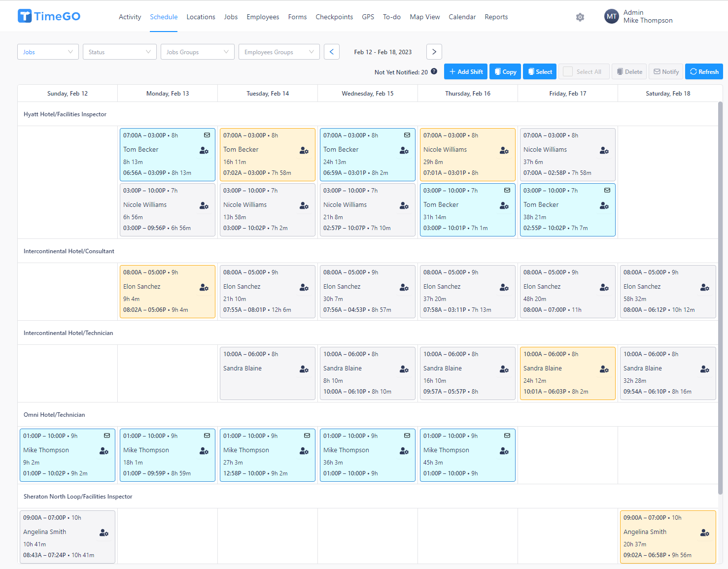Image resolution: width=728 pixels, height=569 pixels.
Task: Expand the Status dropdown
Action: (x=119, y=52)
